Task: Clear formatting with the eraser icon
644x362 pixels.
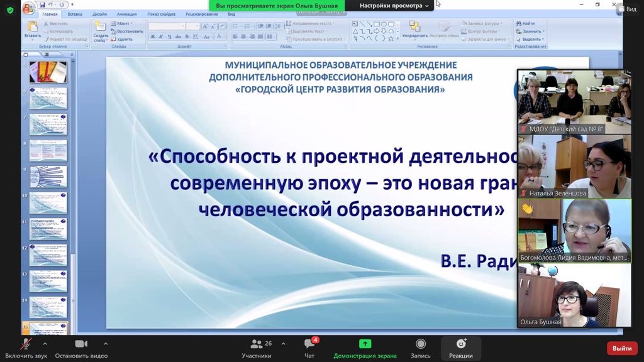Action: 222,26
